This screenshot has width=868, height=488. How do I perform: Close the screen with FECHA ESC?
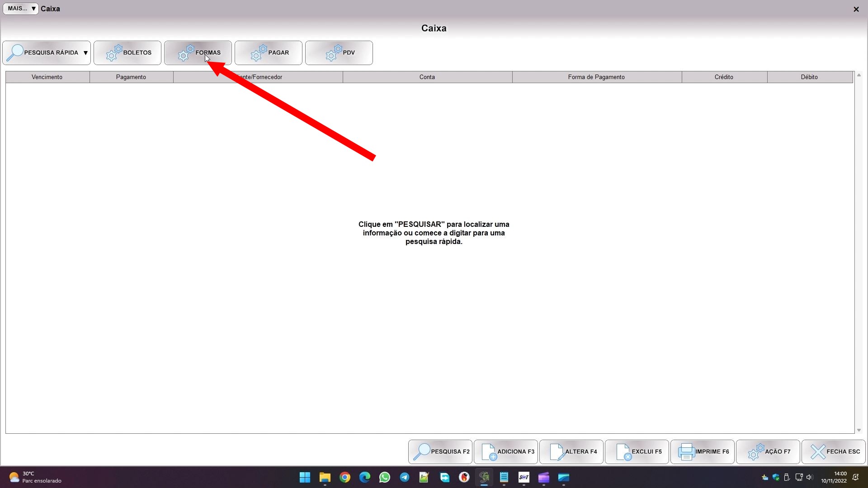[x=834, y=451]
